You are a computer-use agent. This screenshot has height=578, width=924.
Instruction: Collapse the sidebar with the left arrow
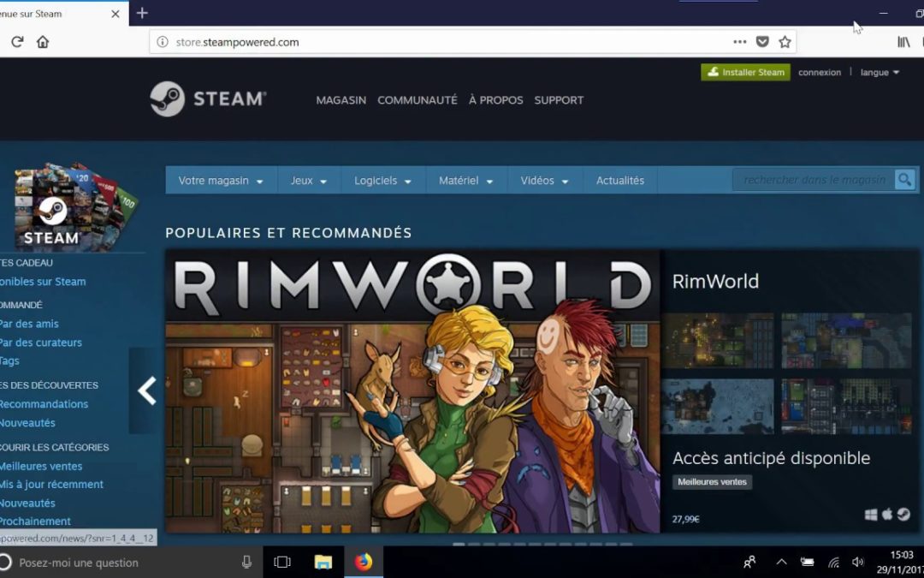[x=145, y=390]
